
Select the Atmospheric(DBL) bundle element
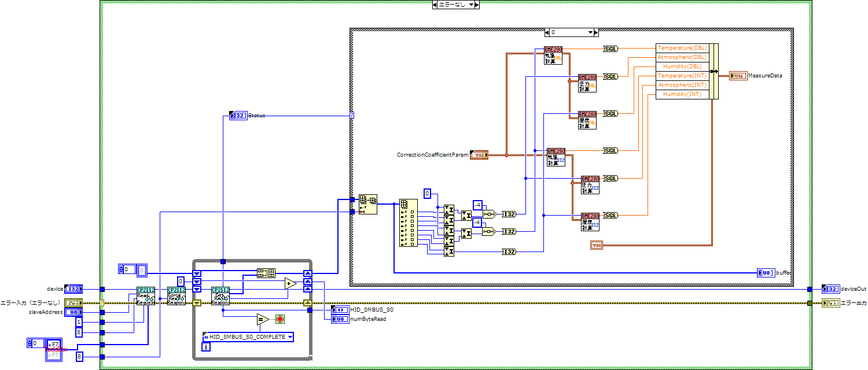click(682, 57)
